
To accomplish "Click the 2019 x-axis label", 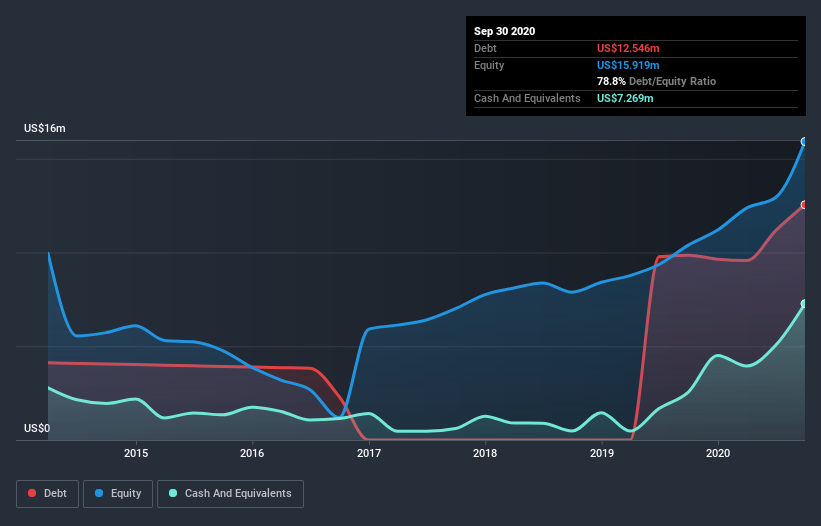I will (x=602, y=453).
